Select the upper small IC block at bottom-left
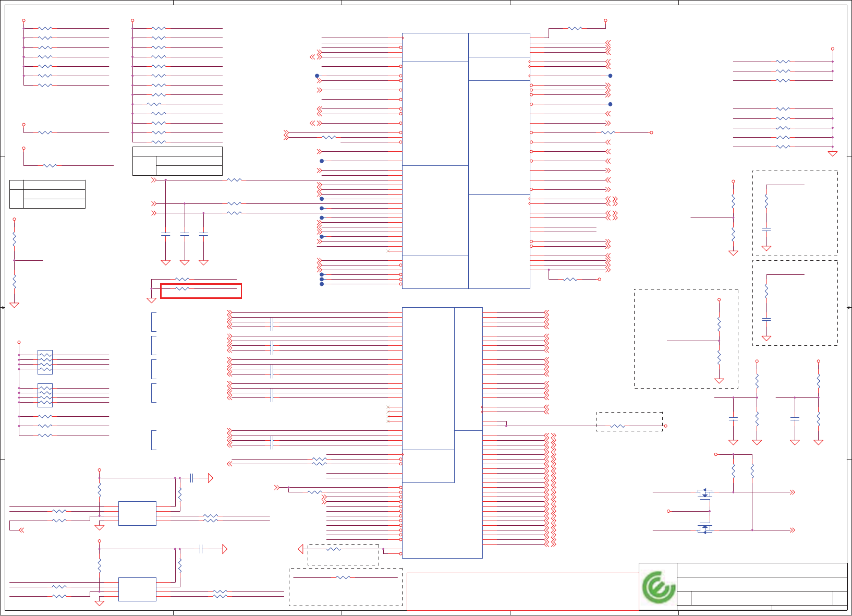The image size is (852, 616). (137, 513)
